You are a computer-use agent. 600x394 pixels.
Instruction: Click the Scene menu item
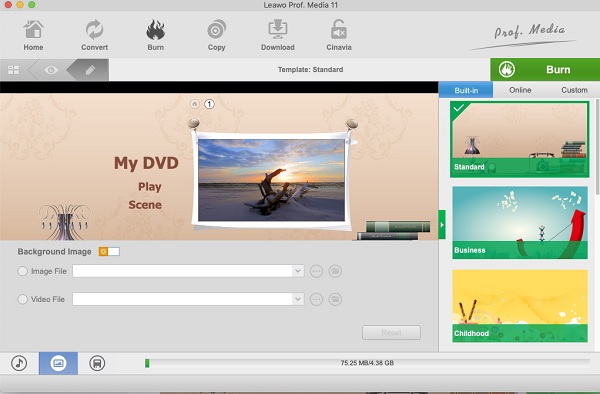tap(145, 205)
